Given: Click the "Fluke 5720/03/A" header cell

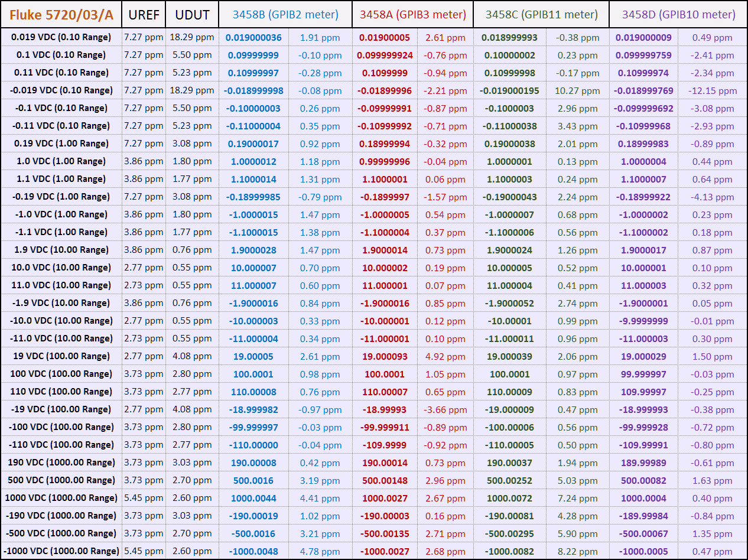Looking at the screenshot, I should [61, 14].
